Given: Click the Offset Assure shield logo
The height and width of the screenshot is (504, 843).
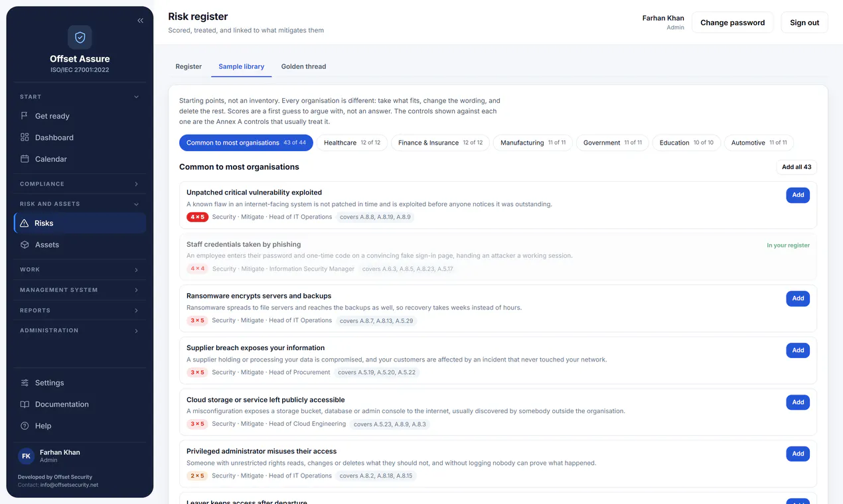Looking at the screenshot, I should point(80,37).
